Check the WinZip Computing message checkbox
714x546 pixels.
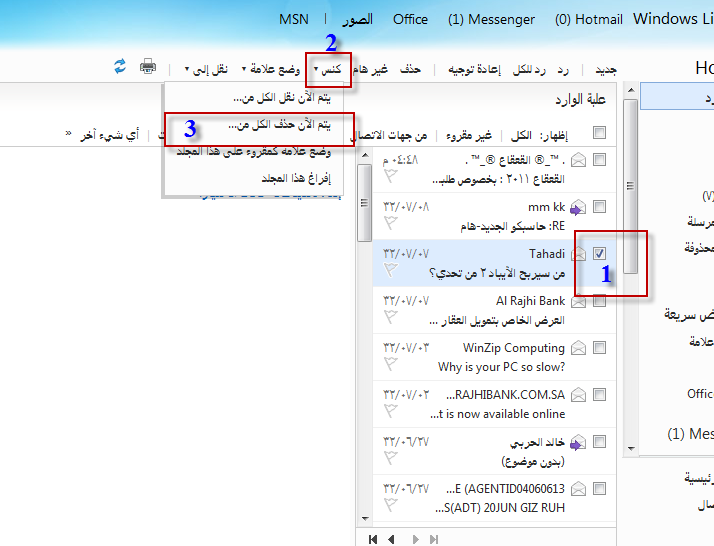tap(599, 347)
